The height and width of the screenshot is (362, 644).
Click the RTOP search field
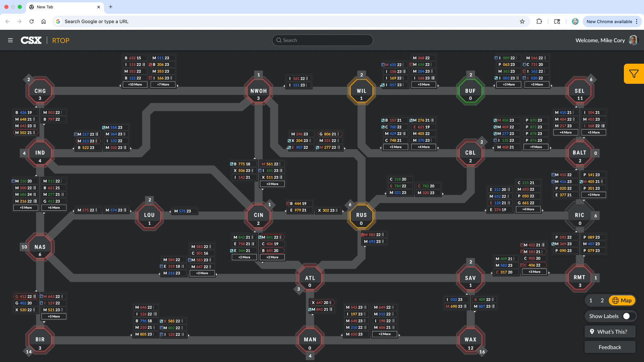(322, 40)
